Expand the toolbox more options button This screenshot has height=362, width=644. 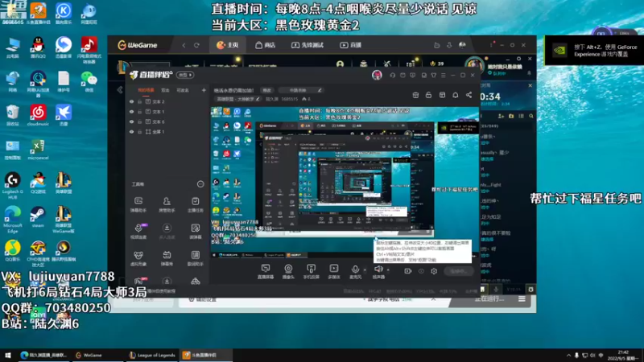tap(200, 184)
